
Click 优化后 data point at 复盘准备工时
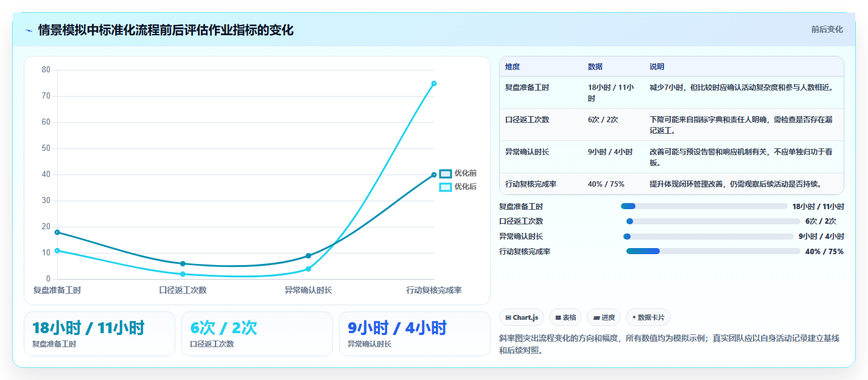click(x=57, y=250)
